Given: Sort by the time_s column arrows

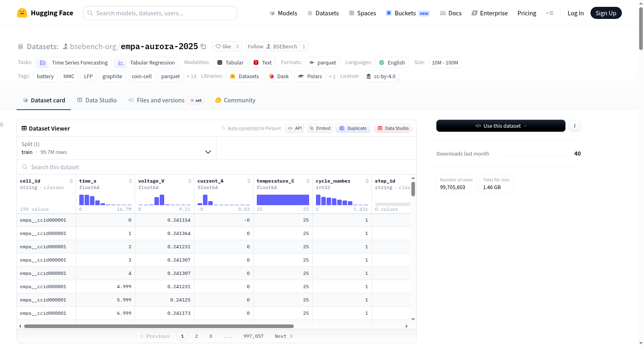Looking at the screenshot, I should tap(130, 181).
